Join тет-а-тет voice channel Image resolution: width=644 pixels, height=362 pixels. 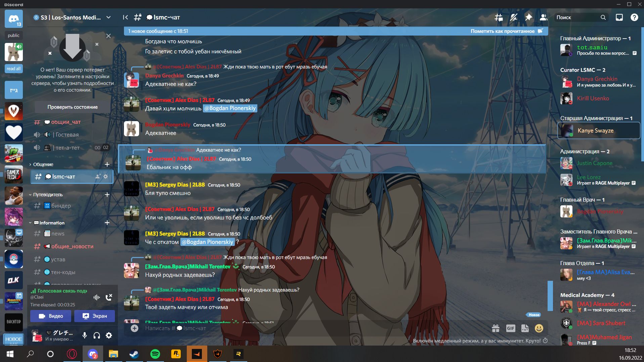click(x=67, y=148)
